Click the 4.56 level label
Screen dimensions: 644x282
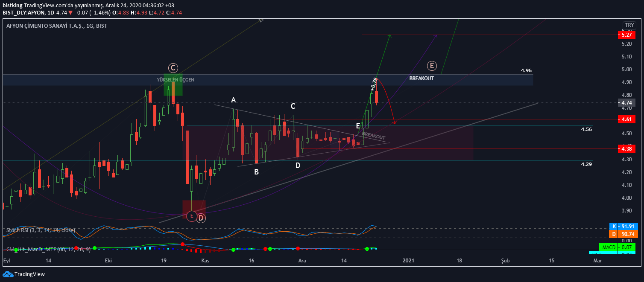(586, 129)
